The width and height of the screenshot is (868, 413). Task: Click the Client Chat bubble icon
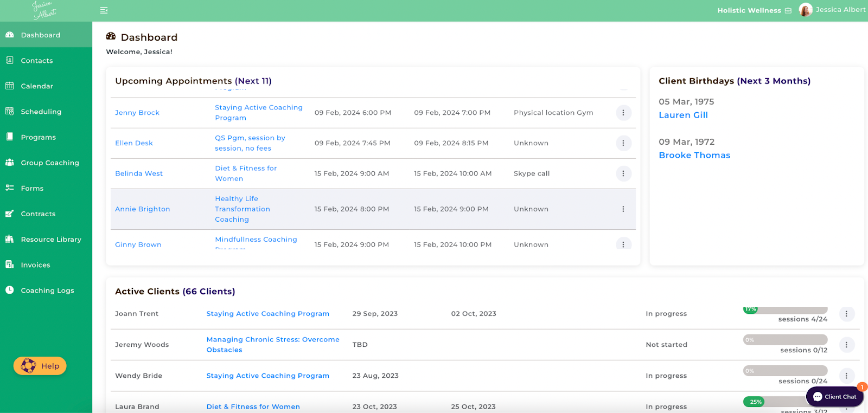[818, 397]
